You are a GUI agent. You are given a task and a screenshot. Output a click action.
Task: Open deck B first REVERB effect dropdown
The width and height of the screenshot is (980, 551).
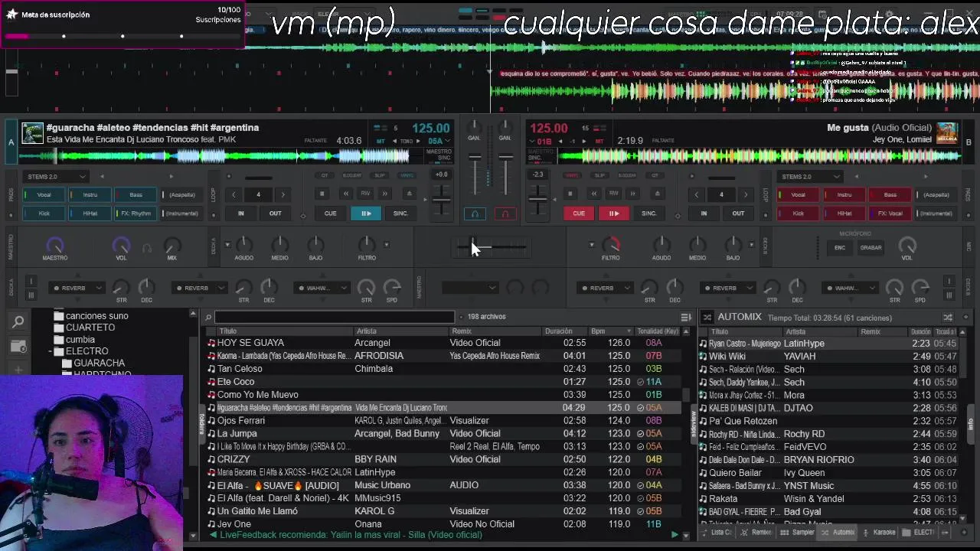606,289
